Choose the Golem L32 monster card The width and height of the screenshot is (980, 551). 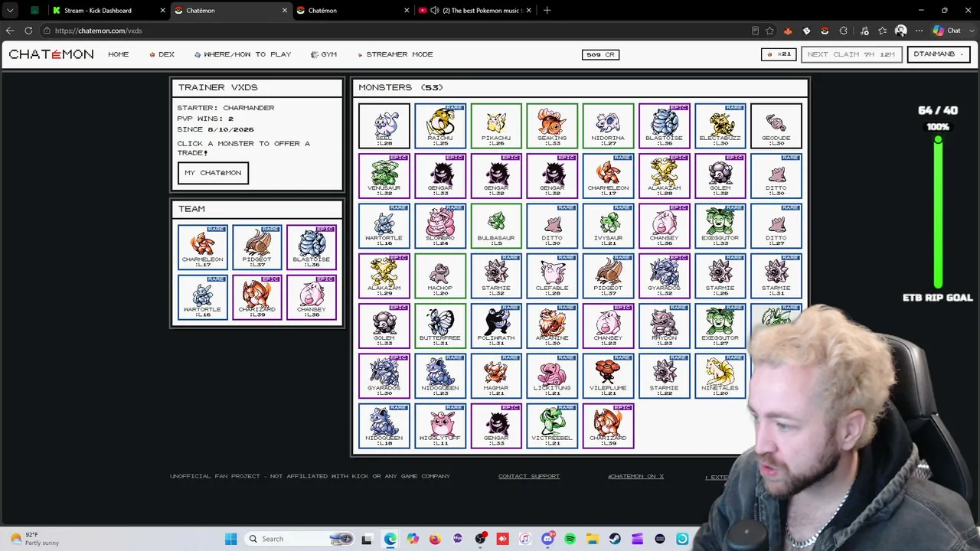coord(720,176)
